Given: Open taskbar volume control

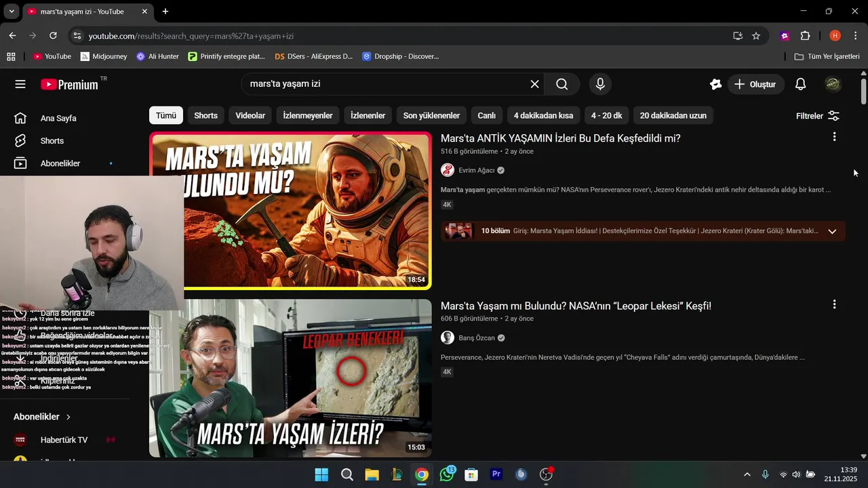Looking at the screenshot, I should point(796,474).
